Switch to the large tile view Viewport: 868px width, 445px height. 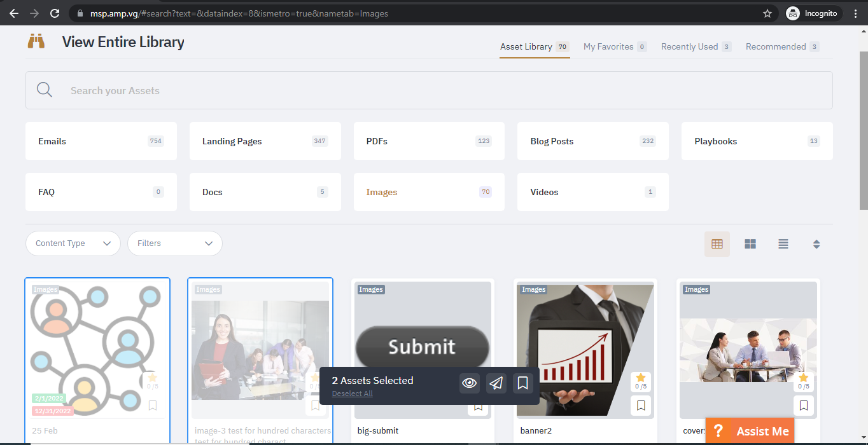tap(750, 244)
